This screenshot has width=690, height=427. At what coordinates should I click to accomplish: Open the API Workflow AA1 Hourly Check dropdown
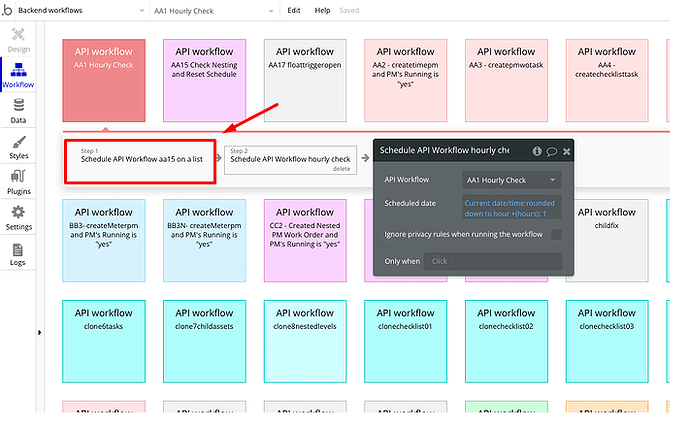512,180
